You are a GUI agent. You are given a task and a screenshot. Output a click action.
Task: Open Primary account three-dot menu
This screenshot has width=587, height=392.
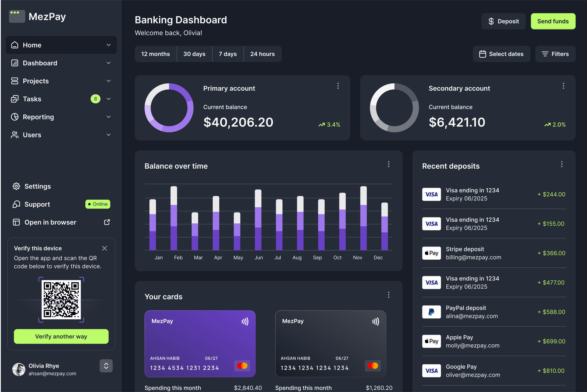click(338, 86)
